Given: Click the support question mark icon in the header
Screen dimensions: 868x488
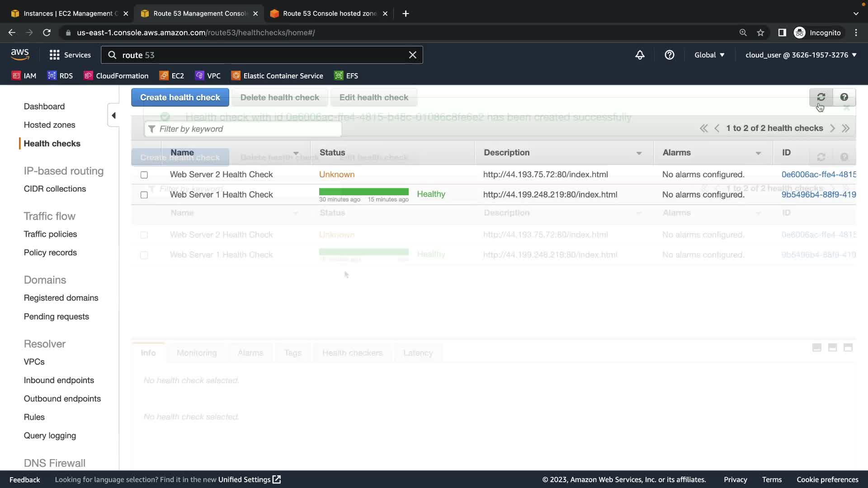Looking at the screenshot, I should pos(669,55).
